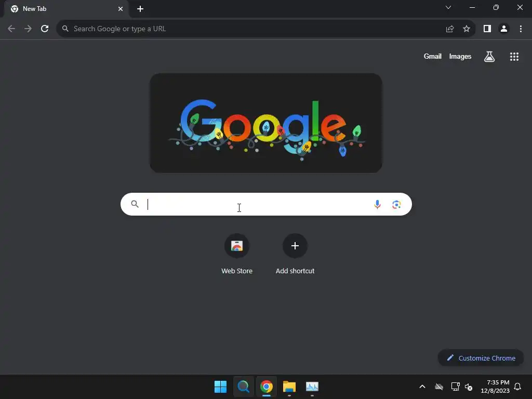The height and width of the screenshot is (399, 532).
Task: Open the clock showing 7:35 PM
Action: click(495, 387)
